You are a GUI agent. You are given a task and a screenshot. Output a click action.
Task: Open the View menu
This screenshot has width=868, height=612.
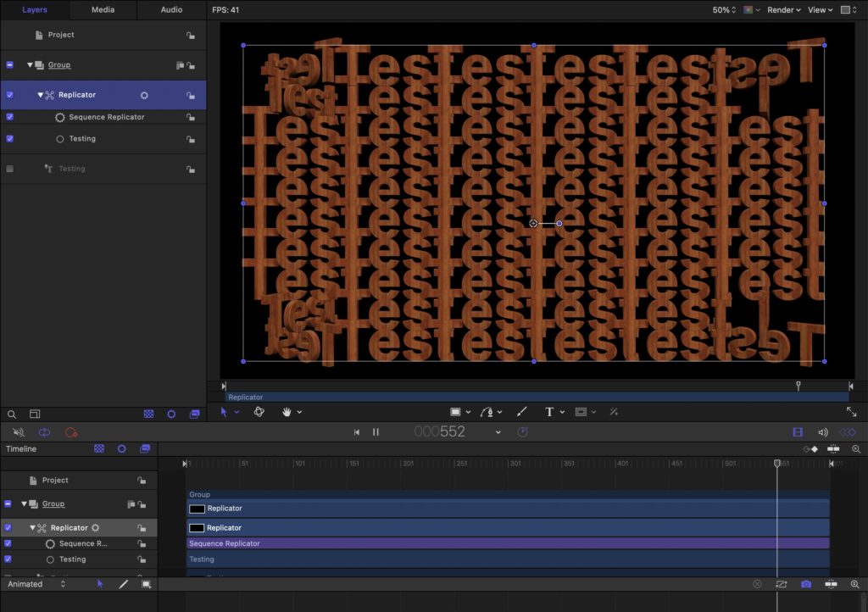pos(820,10)
